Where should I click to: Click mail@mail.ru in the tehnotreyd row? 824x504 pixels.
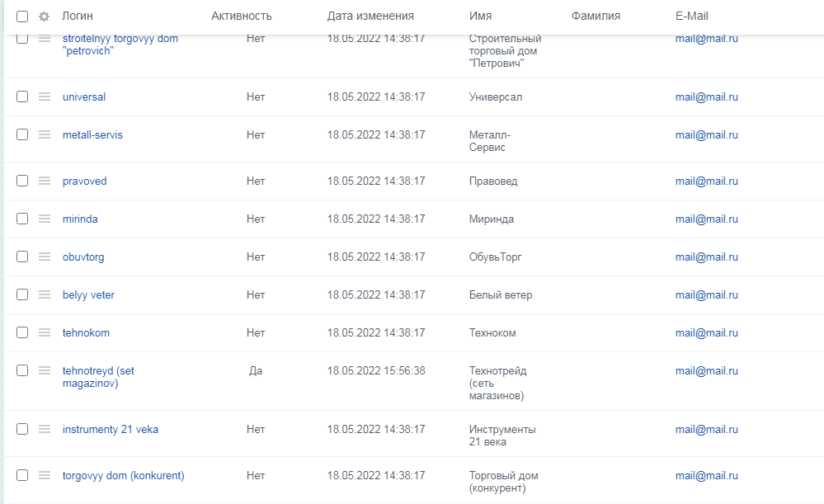(707, 370)
